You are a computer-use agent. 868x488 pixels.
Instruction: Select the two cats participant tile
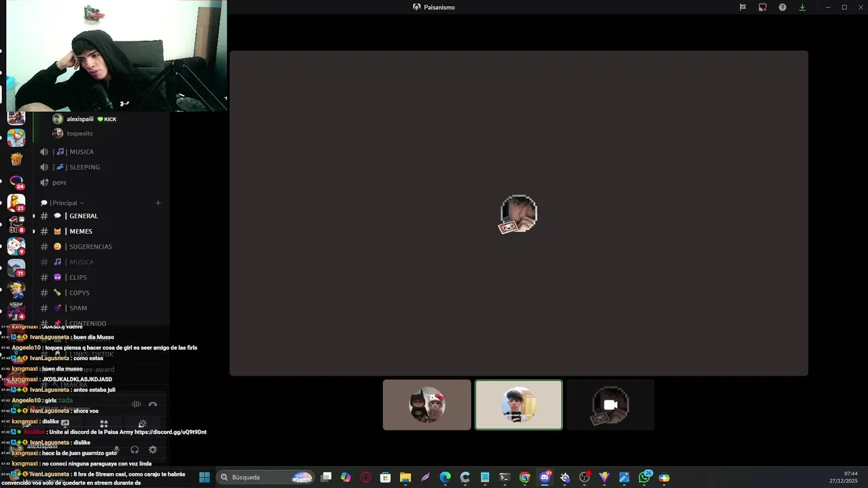point(427,405)
